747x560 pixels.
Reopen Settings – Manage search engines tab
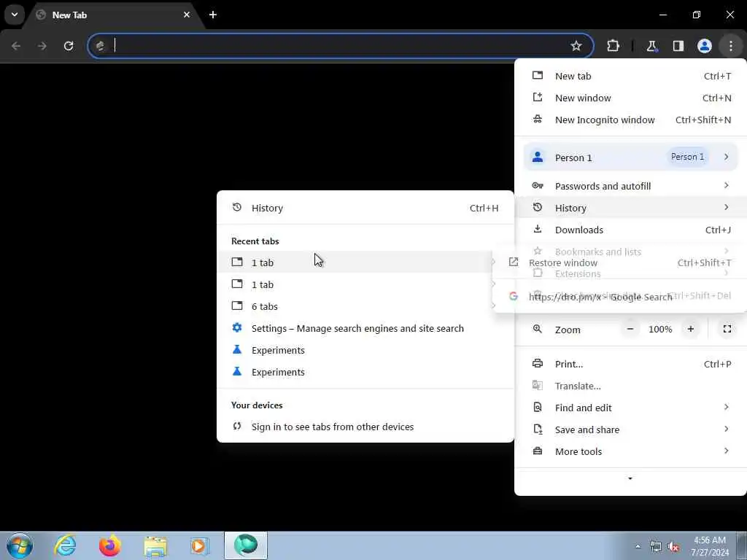[365, 328]
